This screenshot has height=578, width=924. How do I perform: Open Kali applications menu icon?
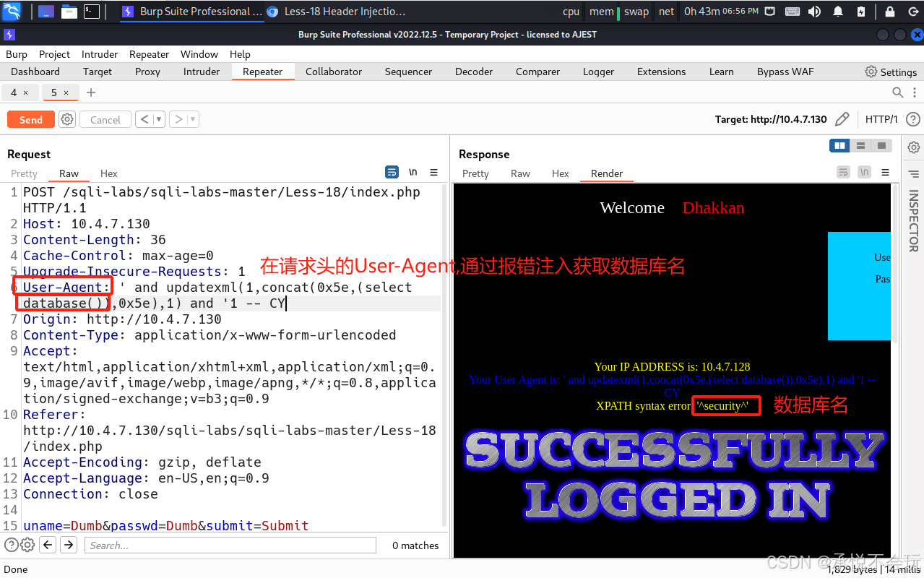12,11
